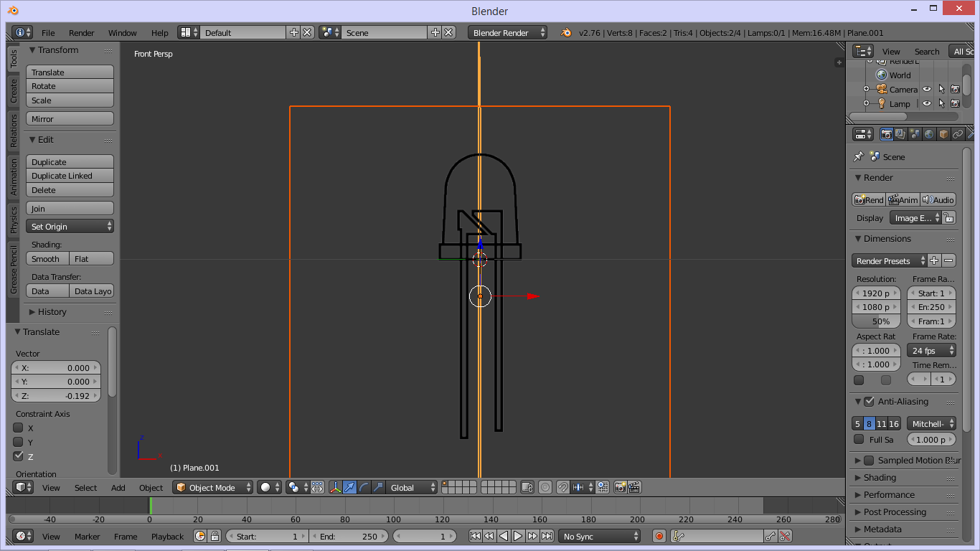The width and height of the screenshot is (980, 551).
Task: Click the proportional editing circle icon
Action: 545,487
